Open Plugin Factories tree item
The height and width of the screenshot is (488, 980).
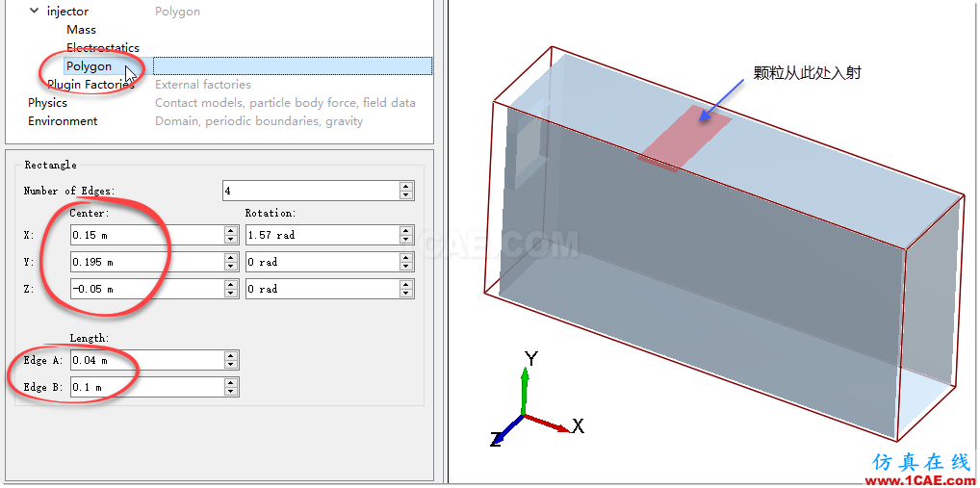point(90,85)
